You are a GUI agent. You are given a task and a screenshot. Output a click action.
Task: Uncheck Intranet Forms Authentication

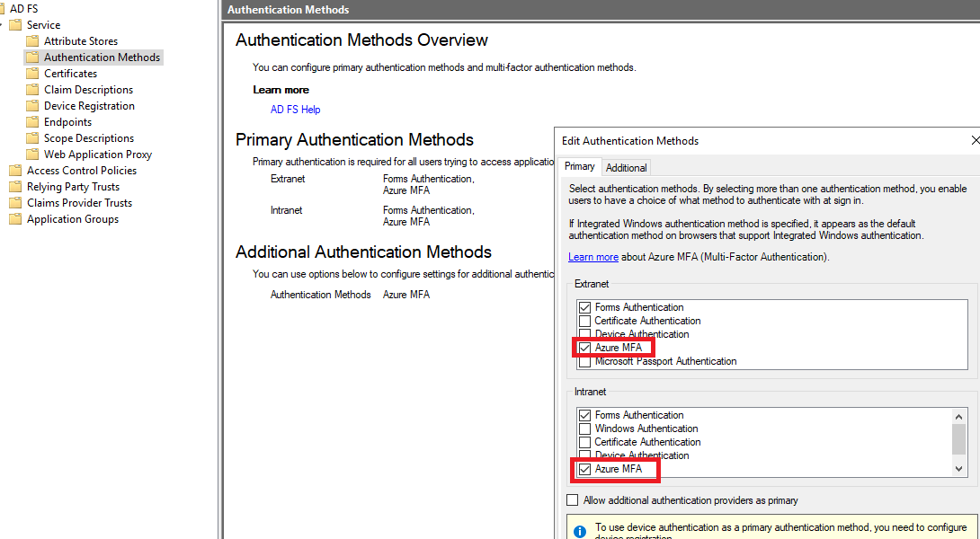585,415
